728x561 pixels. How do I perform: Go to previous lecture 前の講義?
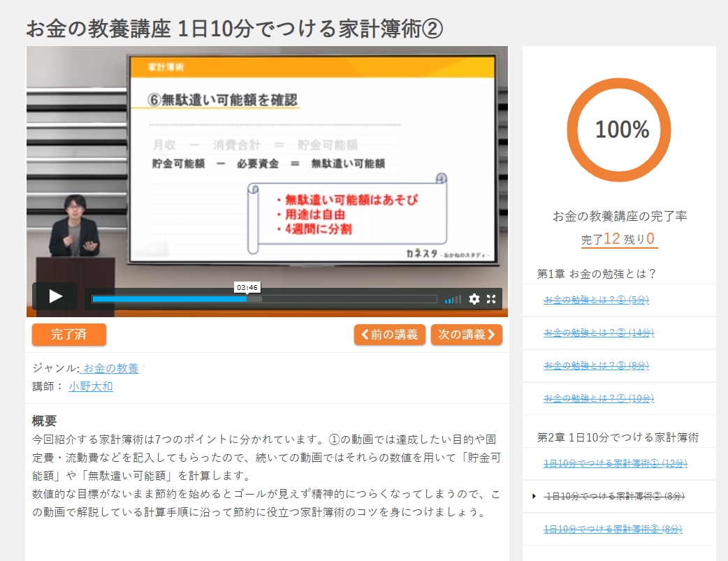[x=390, y=335]
